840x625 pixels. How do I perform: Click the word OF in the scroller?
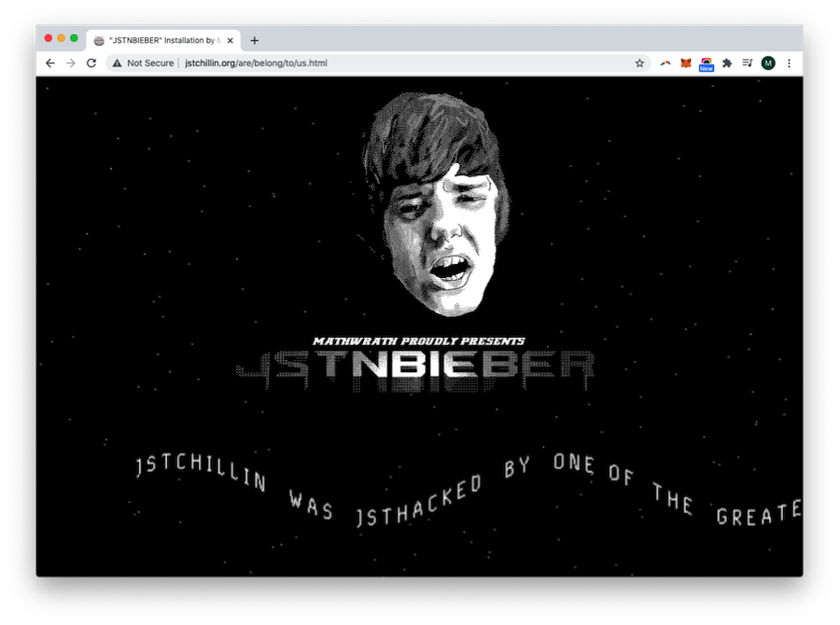(x=622, y=475)
